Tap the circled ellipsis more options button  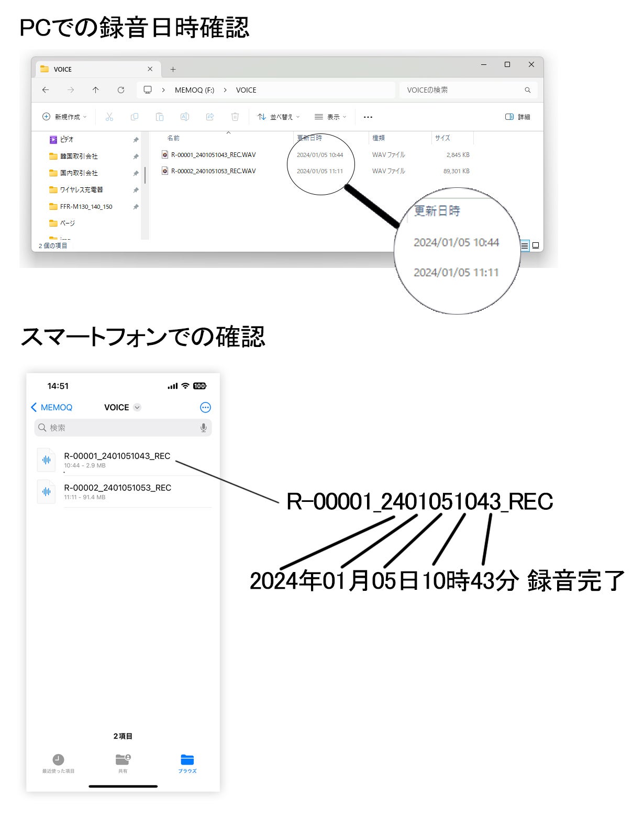click(x=205, y=407)
